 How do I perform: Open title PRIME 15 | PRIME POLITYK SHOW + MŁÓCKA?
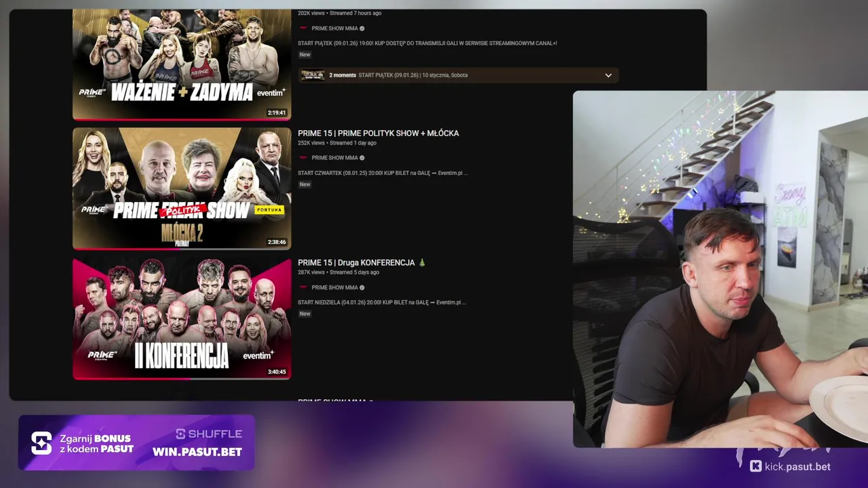378,134
